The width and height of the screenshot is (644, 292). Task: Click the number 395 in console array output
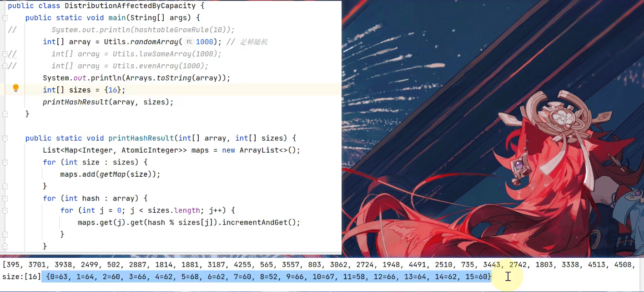point(14,265)
